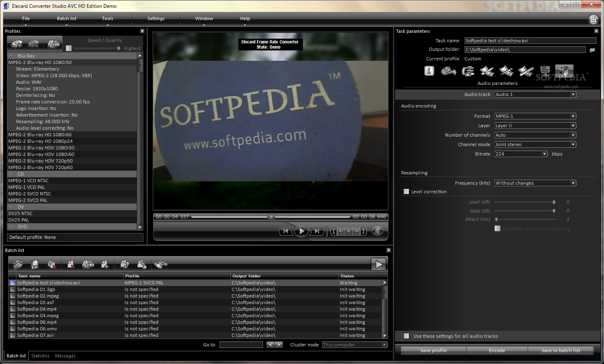Delete the selected task with the file X icon

pos(71,264)
